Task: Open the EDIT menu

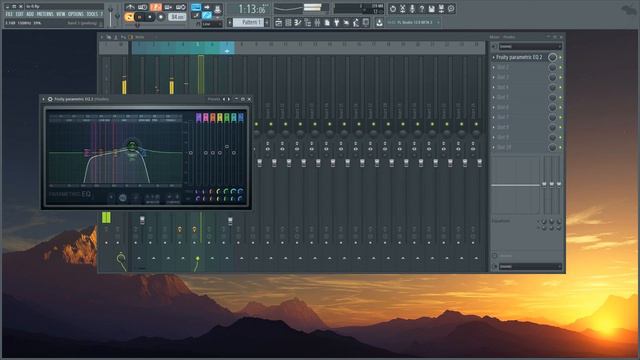Action: click(x=20, y=14)
